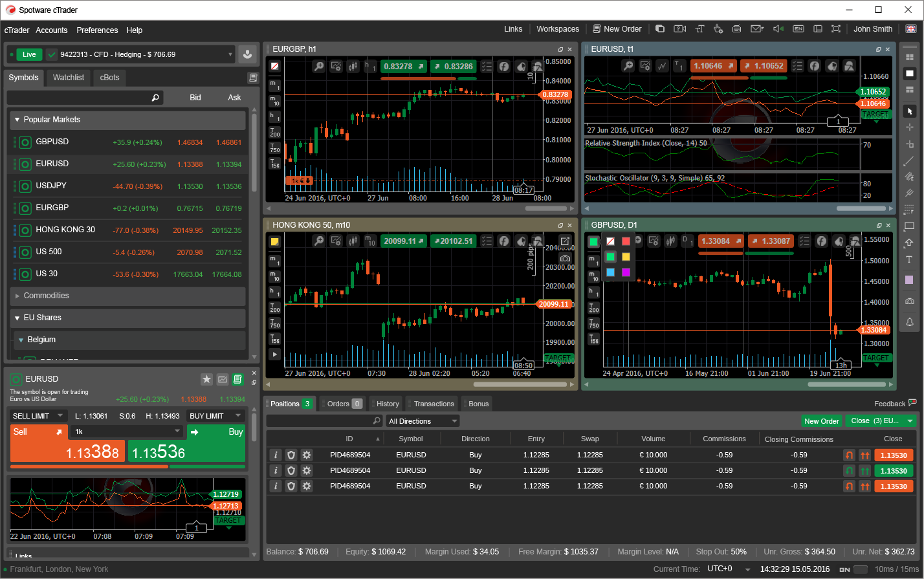
Task: Click the zoom magnifier on the EURGBP chart
Action: click(x=319, y=66)
